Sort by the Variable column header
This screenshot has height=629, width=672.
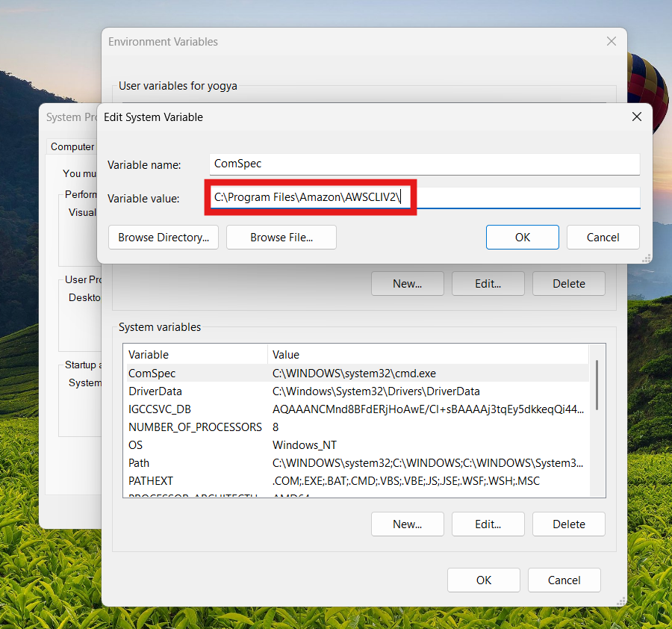pos(196,355)
